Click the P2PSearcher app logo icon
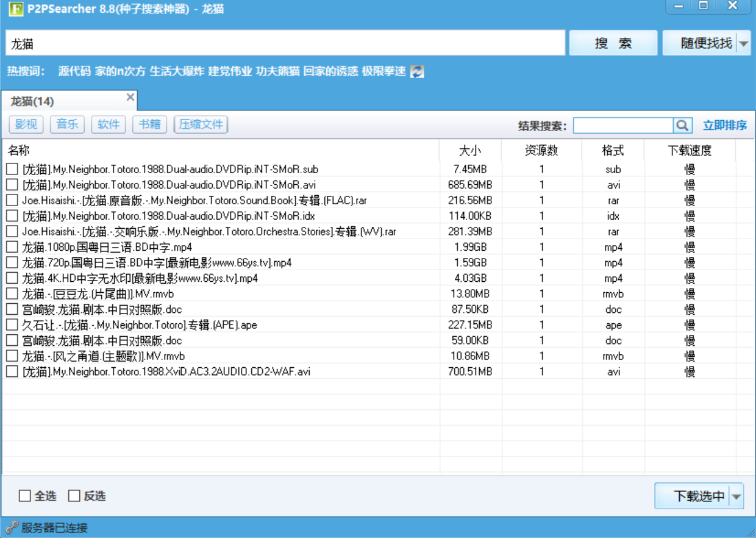This screenshot has height=538, width=756. [x=16, y=10]
